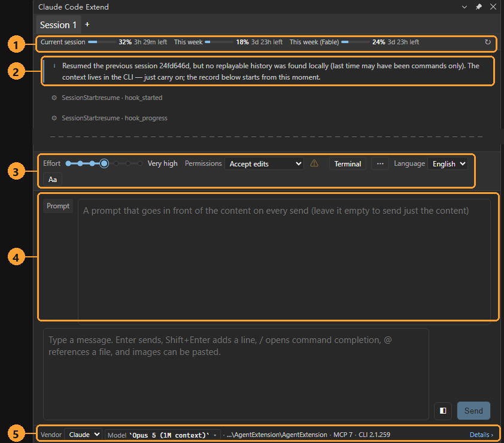This screenshot has width=504, height=443.
Task: Open the Vendor dropdown set to Claude
Action: tap(83, 435)
